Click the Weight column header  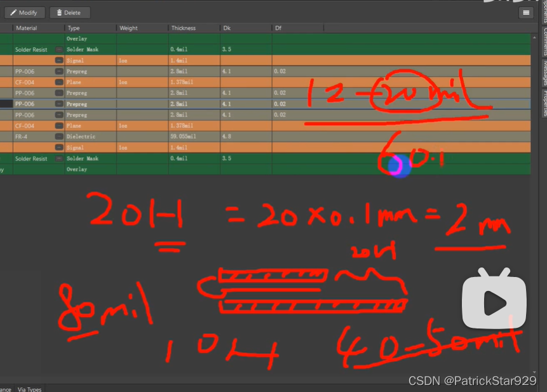point(142,28)
